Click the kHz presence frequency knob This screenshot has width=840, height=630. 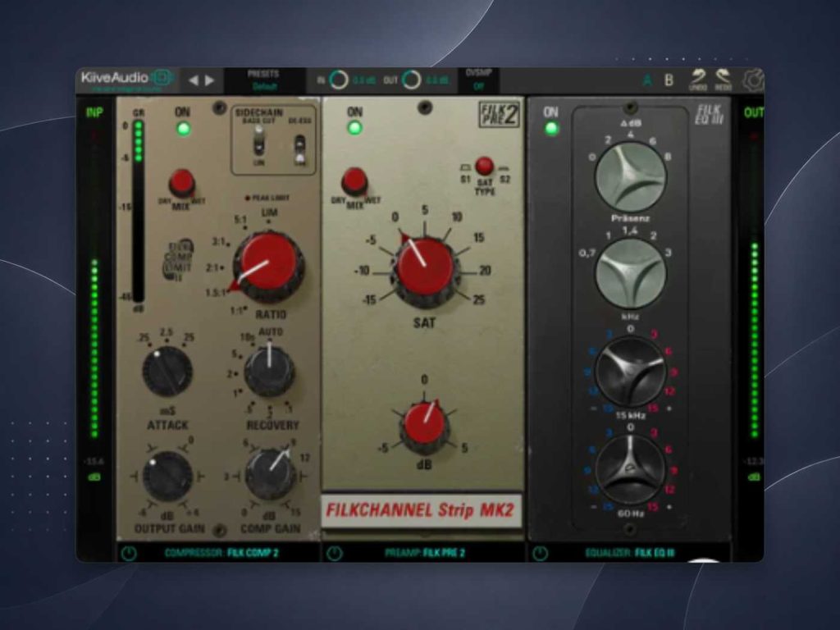pyautogui.click(x=631, y=274)
